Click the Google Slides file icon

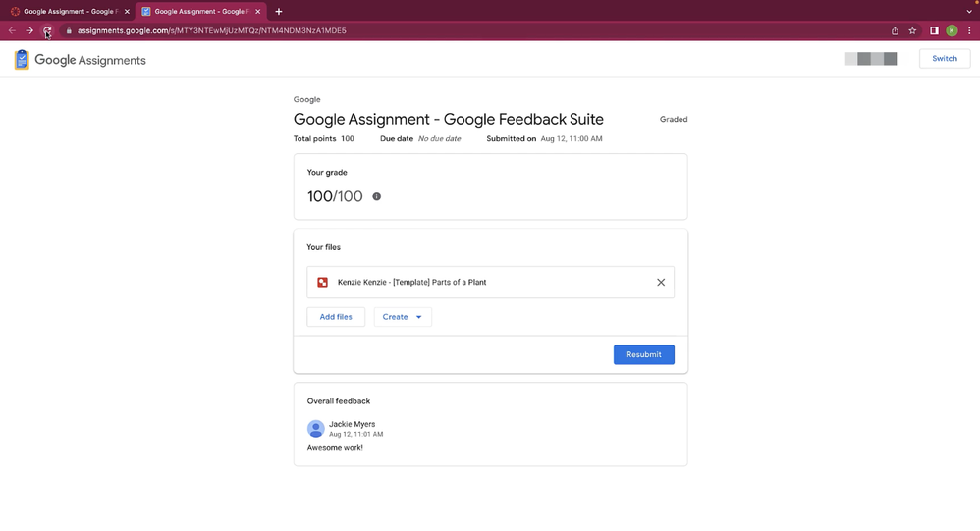(322, 283)
